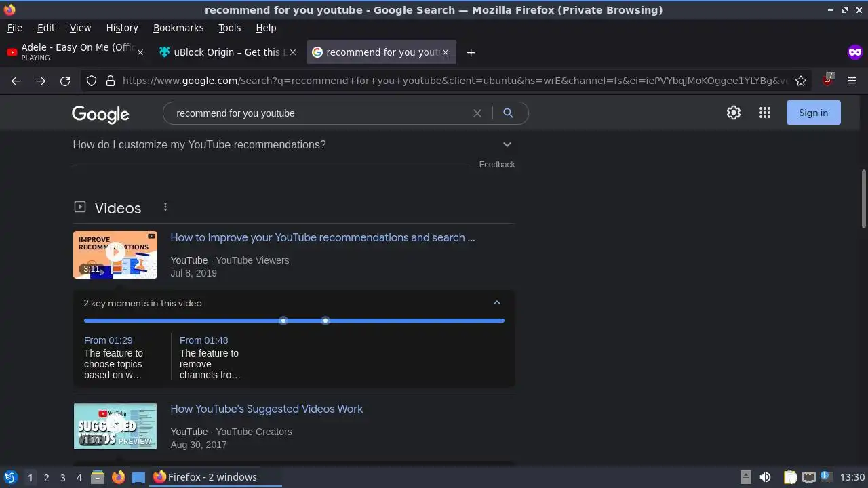The width and height of the screenshot is (868, 488).
Task: Click the private browsing mask icon
Action: point(854,52)
